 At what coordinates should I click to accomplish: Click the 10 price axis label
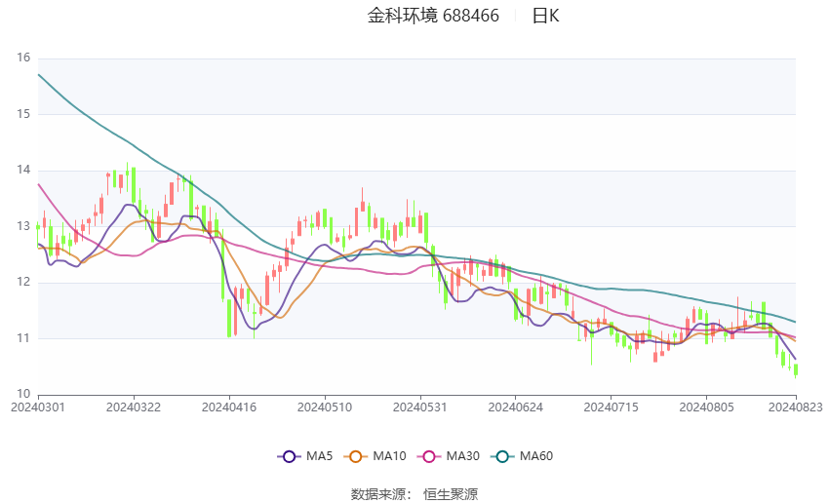coord(23,394)
